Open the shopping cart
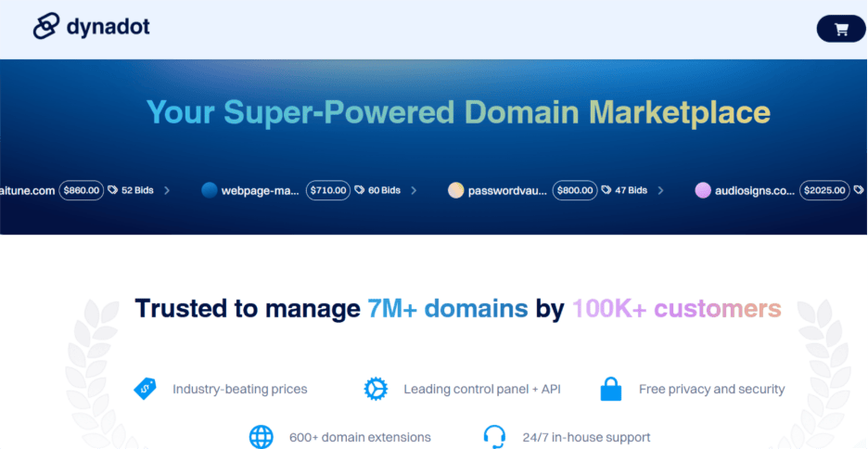The image size is (868, 449). pos(840,29)
